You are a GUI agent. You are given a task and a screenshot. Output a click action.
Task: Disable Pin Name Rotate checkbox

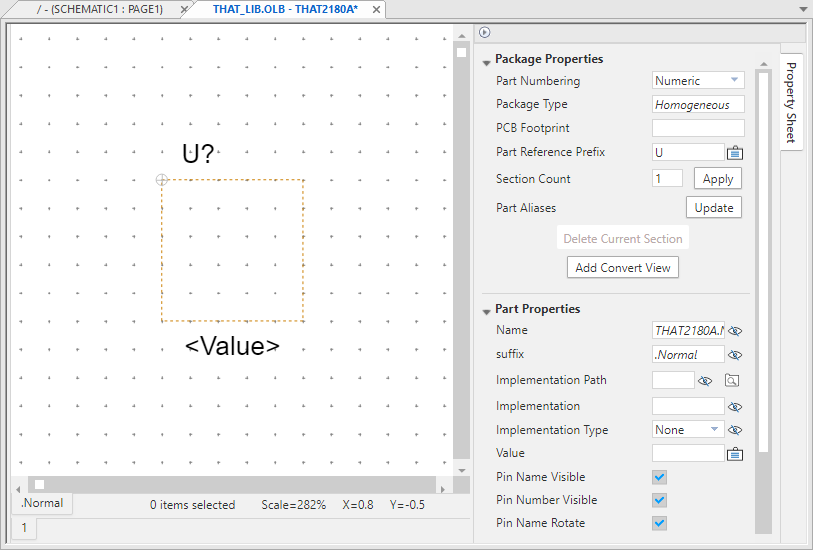point(659,523)
